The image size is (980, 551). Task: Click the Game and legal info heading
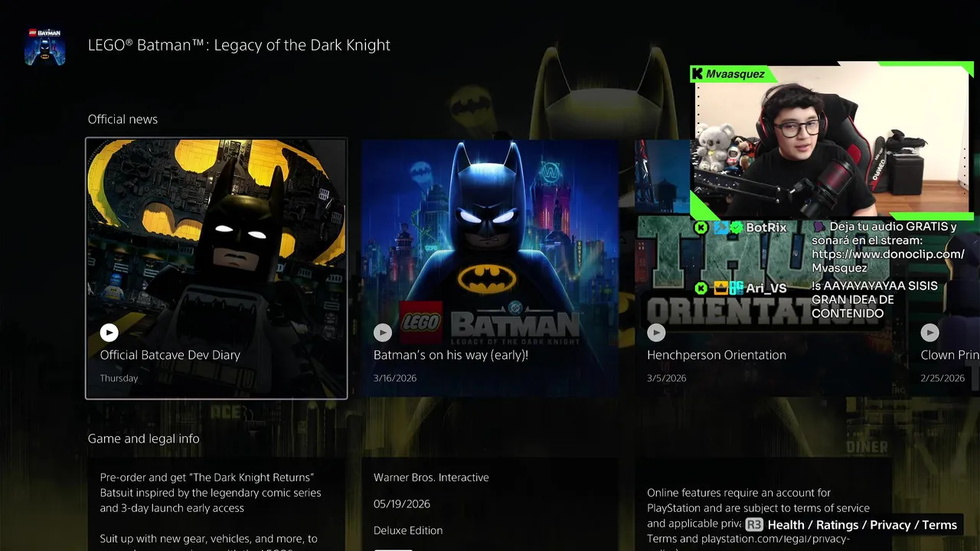[143, 439]
